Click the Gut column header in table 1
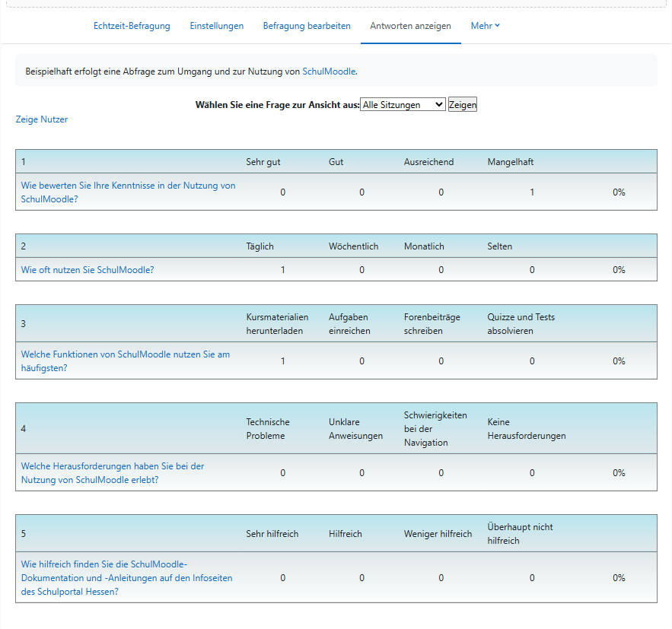Image resolution: width=672 pixels, height=629 pixels. [x=336, y=162]
